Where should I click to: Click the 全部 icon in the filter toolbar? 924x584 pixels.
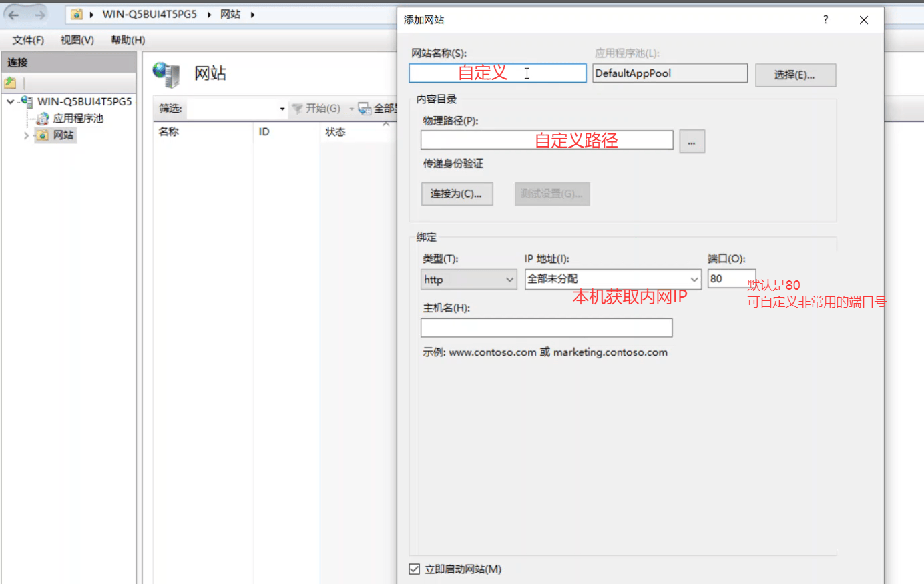(365, 109)
